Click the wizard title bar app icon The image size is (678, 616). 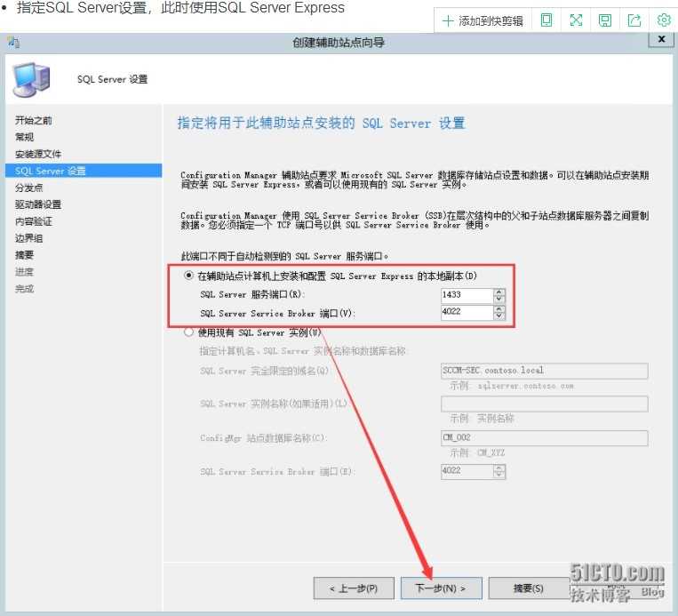pyautogui.click(x=13, y=43)
